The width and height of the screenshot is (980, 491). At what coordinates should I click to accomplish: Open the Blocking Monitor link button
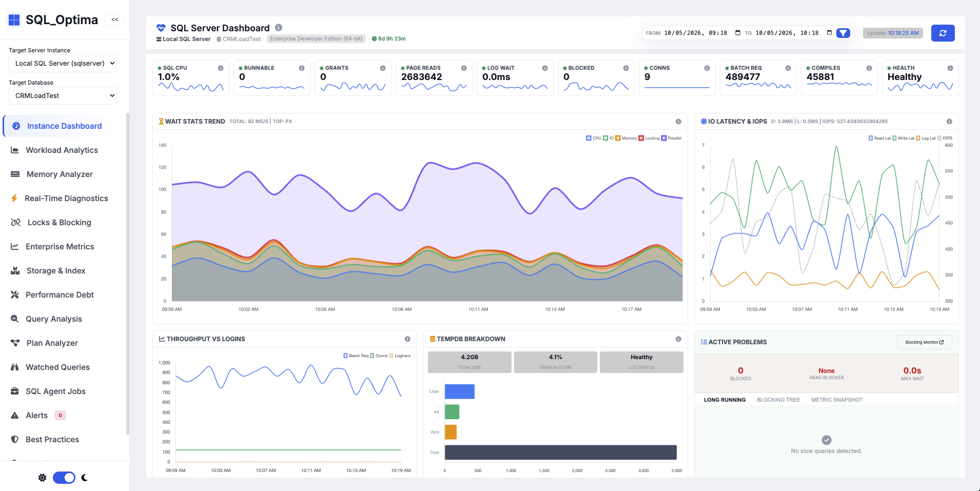pos(924,342)
